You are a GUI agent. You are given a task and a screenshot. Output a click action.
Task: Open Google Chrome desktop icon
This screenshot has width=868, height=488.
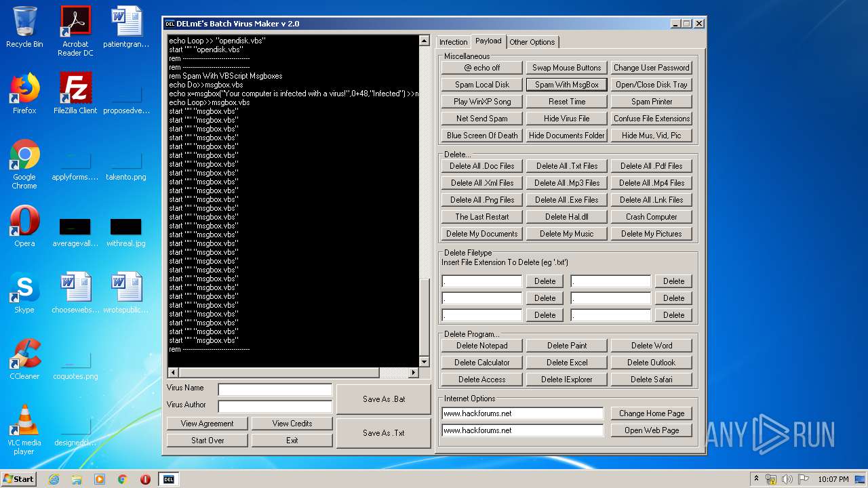pyautogui.click(x=24, y=164)
